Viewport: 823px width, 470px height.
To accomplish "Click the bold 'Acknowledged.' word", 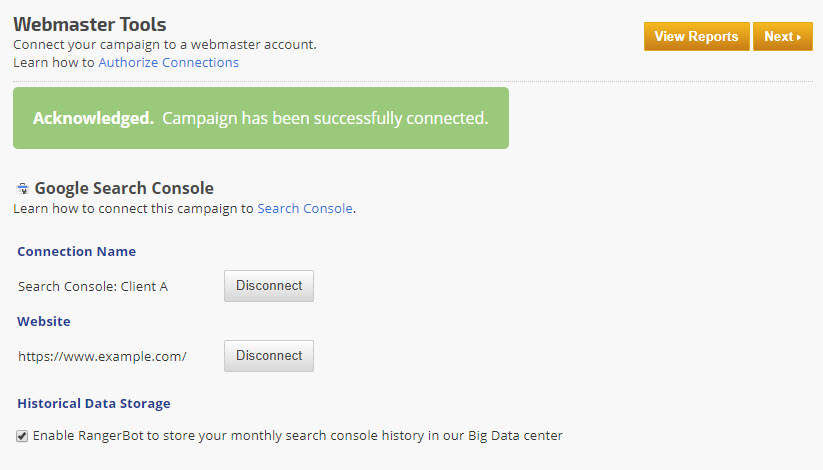I will point(93,118).
